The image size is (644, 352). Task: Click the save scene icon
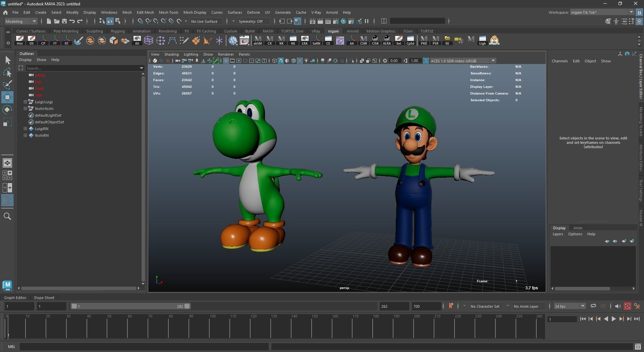point(64,21)
